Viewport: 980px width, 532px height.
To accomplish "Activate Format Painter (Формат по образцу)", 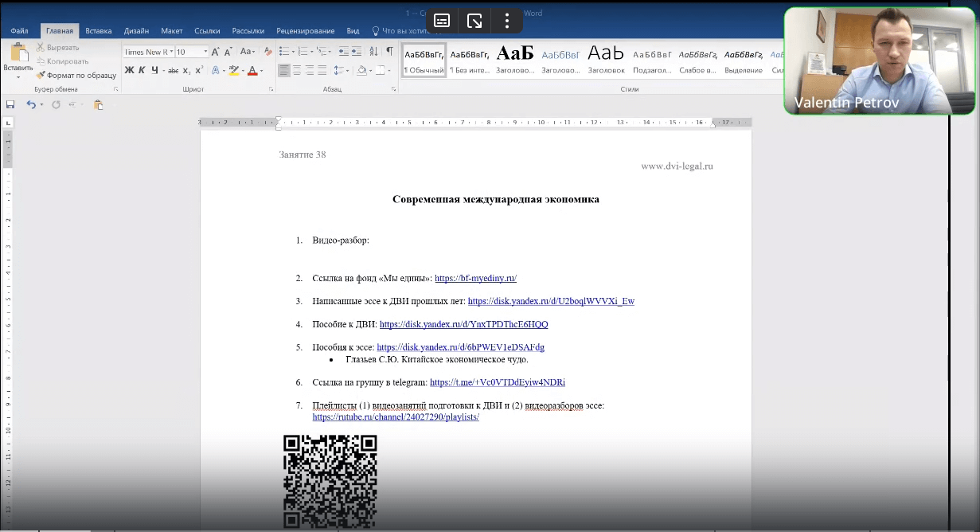I will point(76,75).
